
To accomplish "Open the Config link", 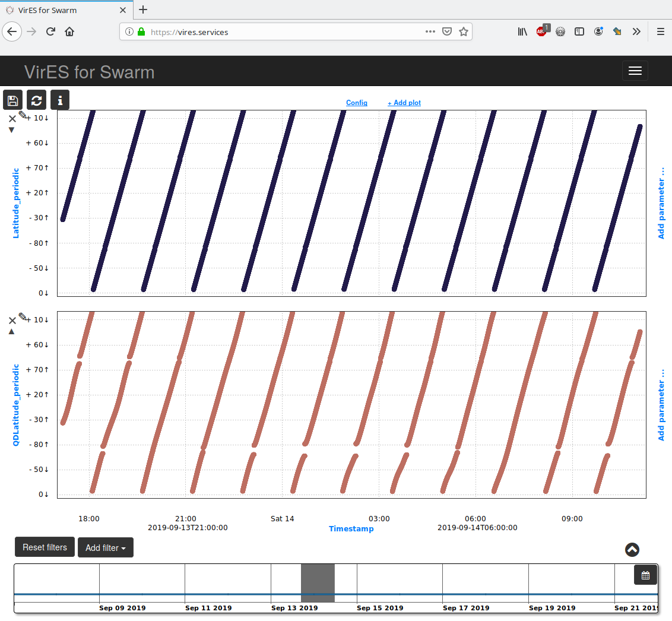I will 356,103.
